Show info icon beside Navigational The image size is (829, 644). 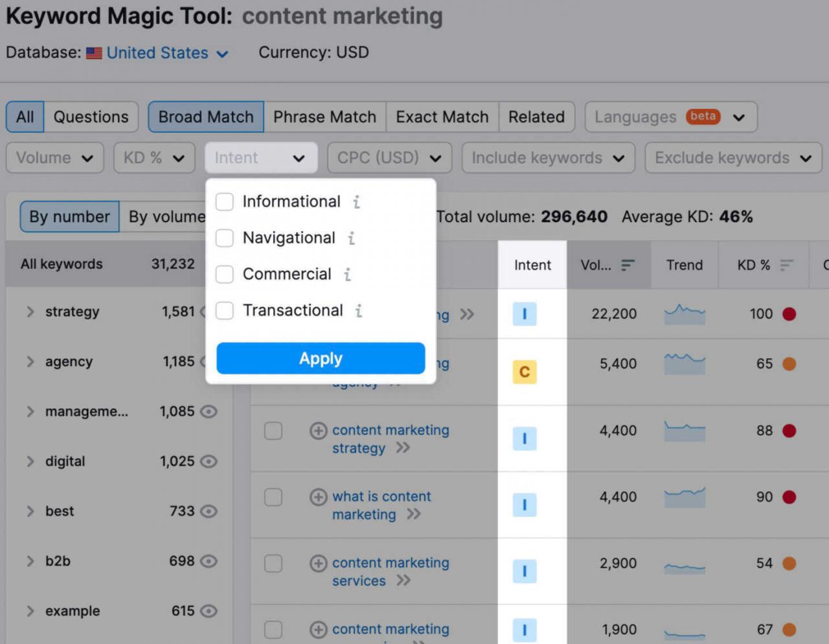point(351,238)
